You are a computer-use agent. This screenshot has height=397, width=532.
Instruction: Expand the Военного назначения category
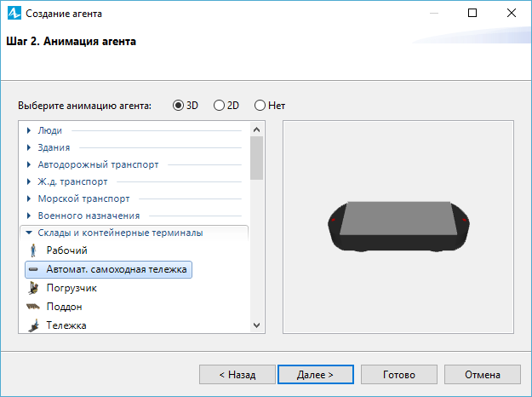[x=29, y=216]
